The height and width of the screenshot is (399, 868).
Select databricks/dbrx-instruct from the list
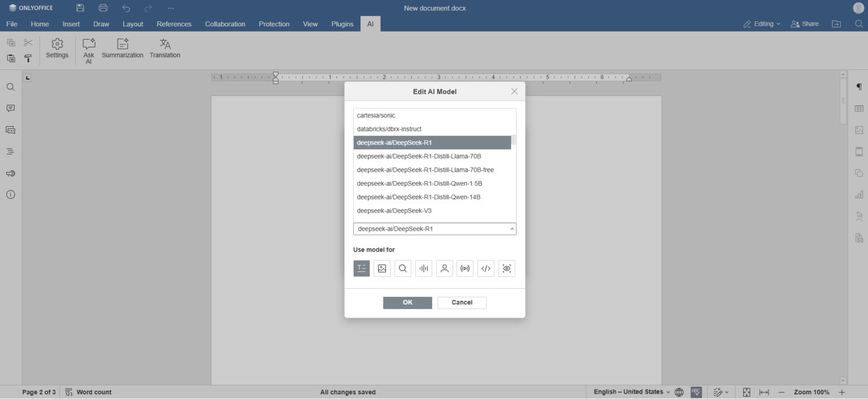432,129
